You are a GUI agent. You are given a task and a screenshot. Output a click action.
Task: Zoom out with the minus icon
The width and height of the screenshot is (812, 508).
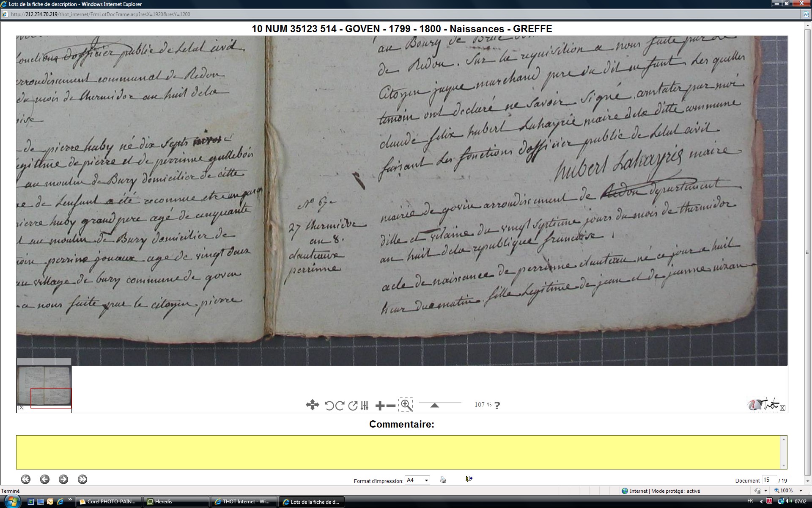point(391,406)
